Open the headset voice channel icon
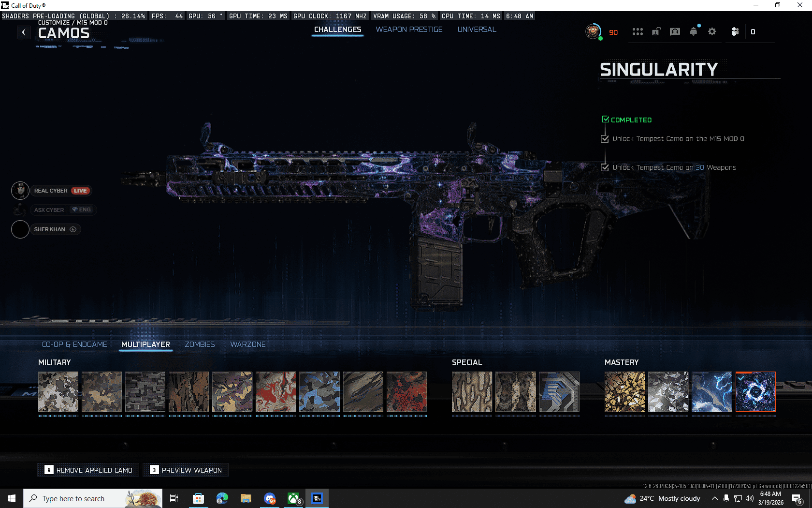Image resolution: width=812 pixels, height=508 pixels. click(675, 32)
